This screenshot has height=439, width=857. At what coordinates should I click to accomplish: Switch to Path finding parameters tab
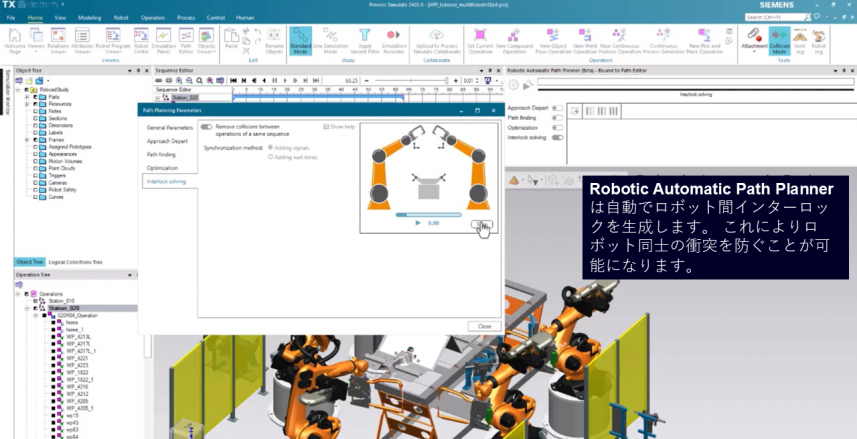[x=161, y=155]
